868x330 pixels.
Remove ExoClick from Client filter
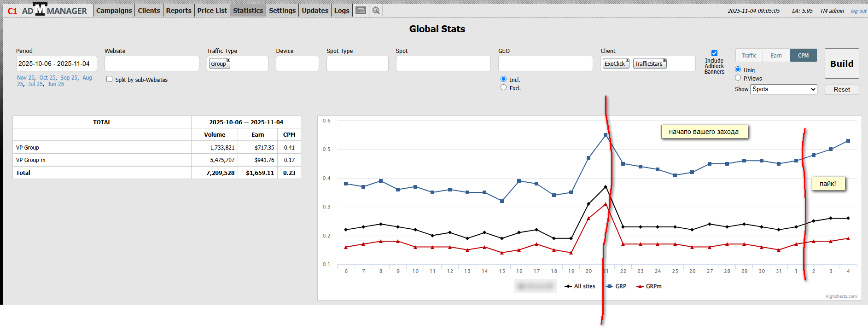(x=627, y=60)
